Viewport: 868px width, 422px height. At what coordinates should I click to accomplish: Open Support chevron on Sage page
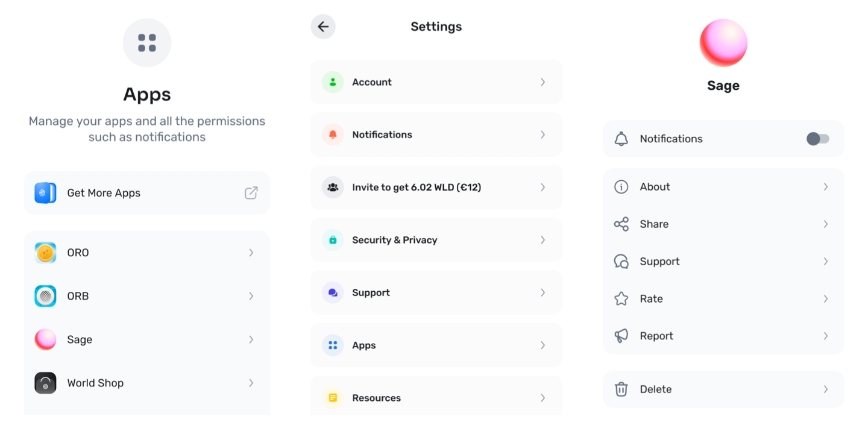pyautogui.click(x=826, y=262)
